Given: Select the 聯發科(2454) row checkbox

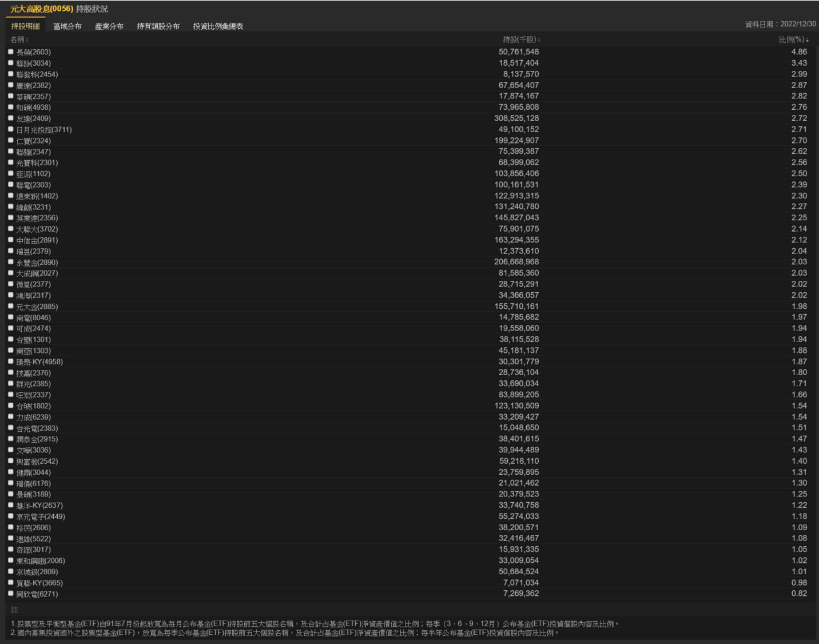Looking at the screenshot, I should [x=11, y=74].
